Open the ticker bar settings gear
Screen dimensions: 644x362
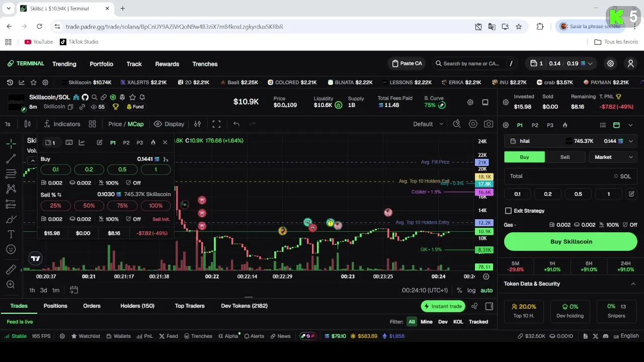click(45, 82)
